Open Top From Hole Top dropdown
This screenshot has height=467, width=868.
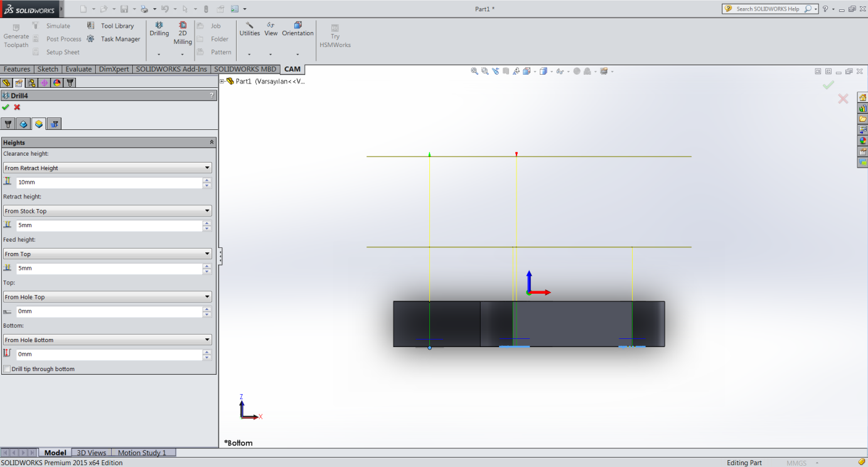107,297
